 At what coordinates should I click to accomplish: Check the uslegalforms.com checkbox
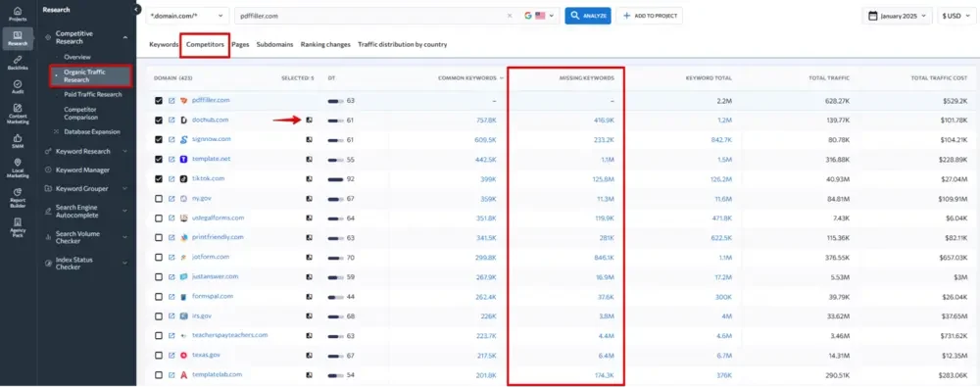(159, 218)
